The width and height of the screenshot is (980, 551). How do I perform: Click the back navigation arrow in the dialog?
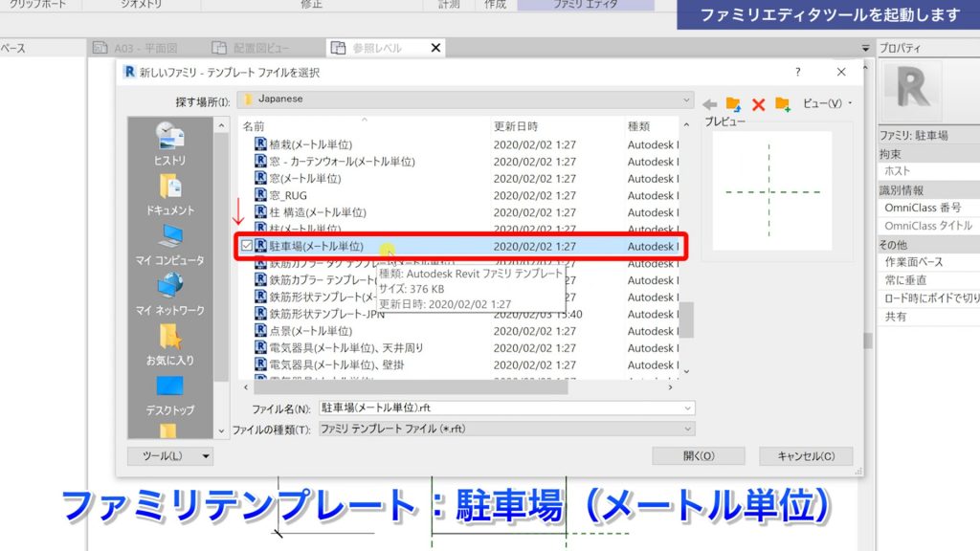click(709, 102)
